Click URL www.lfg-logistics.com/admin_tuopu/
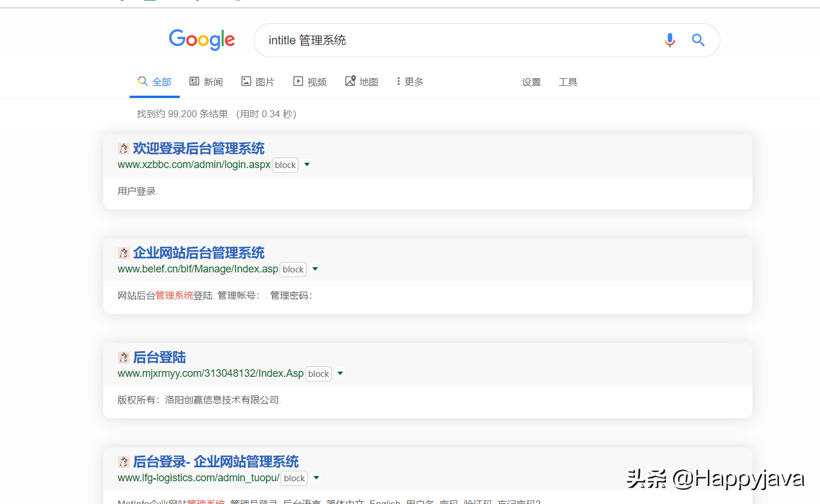The width and height of the screenshot is (820, 504). [198, 478]
